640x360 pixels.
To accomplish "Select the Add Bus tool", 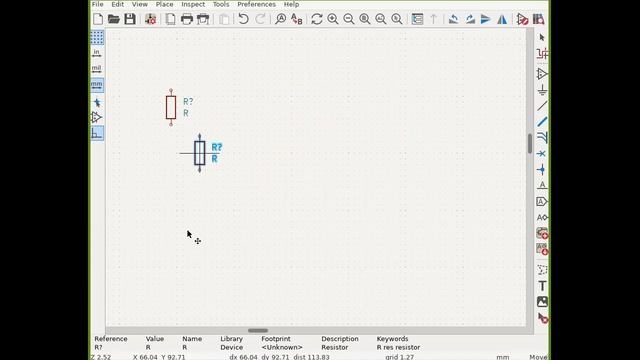I will pyautogui.click(x=542, y=122).
